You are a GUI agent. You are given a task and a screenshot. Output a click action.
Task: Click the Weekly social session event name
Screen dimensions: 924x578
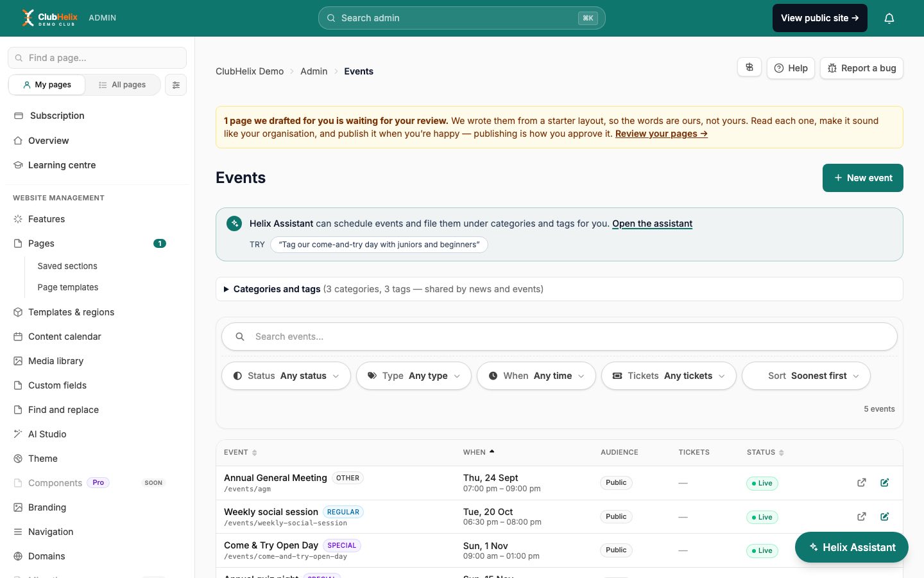click(271, 512)
